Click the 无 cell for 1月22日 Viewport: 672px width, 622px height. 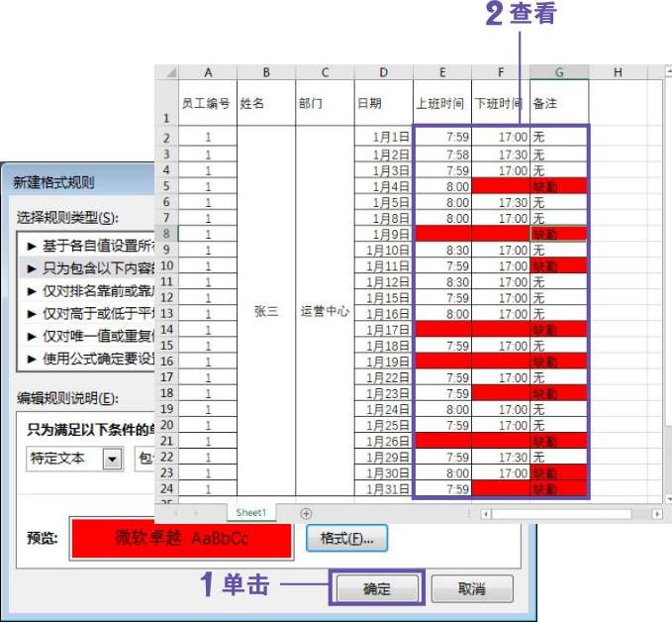pos(559,377)
